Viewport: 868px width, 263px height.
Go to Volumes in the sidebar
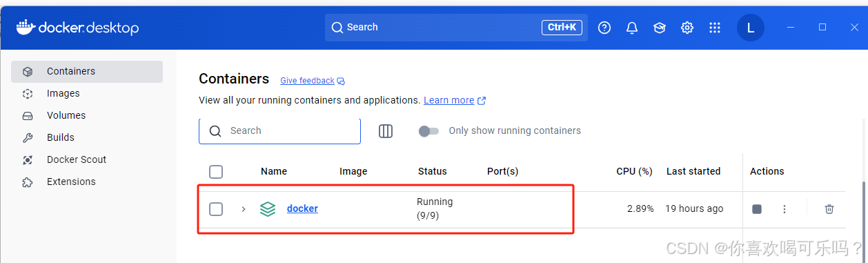(87, 115)
